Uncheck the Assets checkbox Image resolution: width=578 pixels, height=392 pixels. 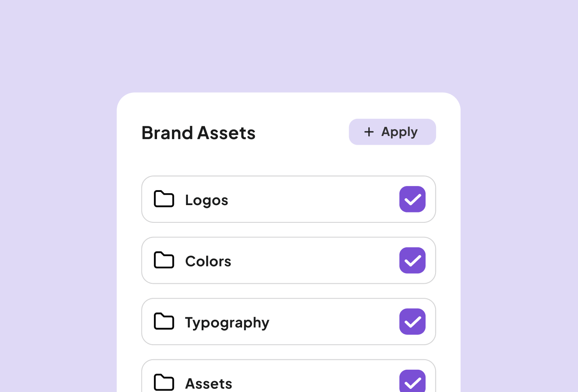(412, 382)
